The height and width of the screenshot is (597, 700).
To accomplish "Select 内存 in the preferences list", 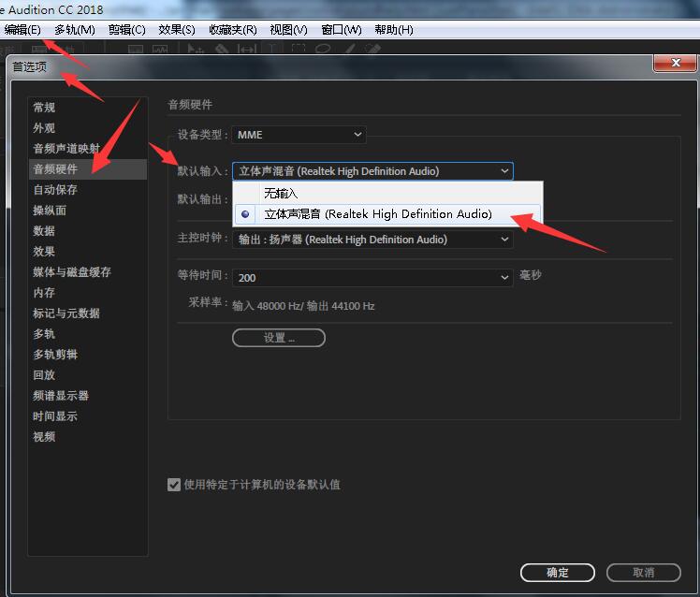I will pyautogui.click(x=88, y=292).
